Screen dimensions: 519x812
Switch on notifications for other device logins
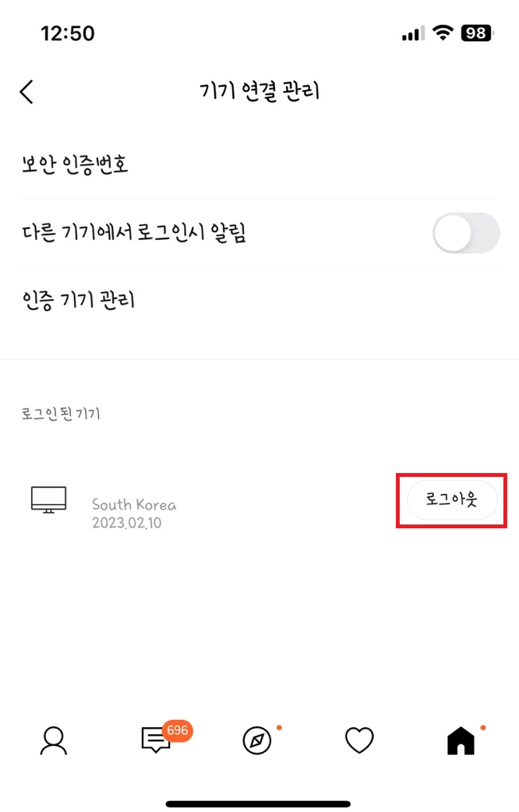pyautogui.click(x=465, y=233)
